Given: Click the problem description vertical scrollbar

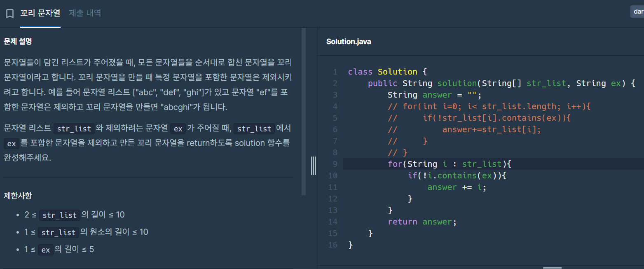Looking at the screenshot, I should [x=304, y=111].
